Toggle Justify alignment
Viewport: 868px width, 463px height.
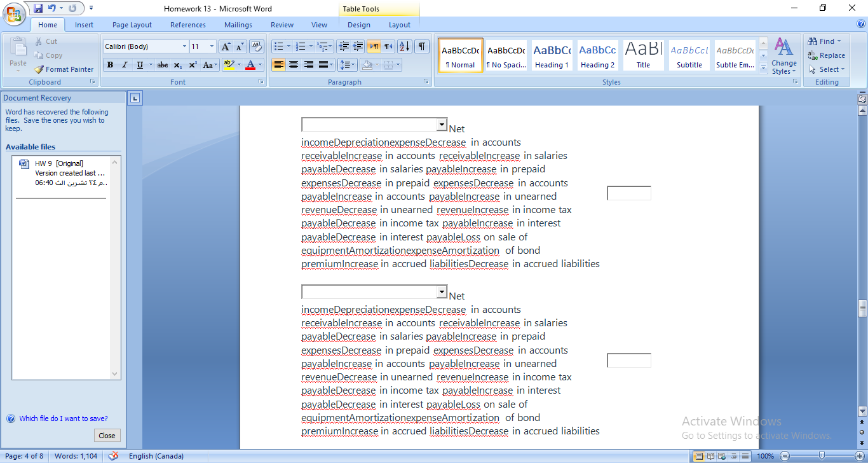click(323, 65)
